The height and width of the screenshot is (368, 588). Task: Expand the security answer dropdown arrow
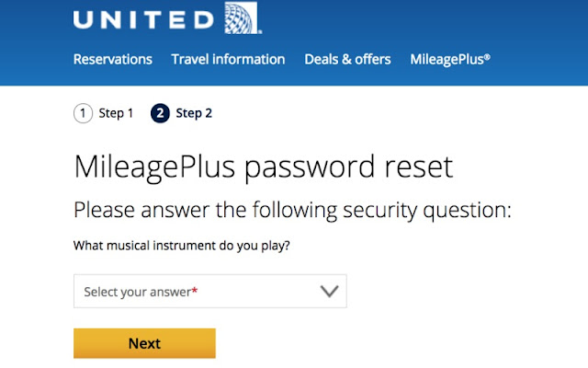[x=329, y=292]
